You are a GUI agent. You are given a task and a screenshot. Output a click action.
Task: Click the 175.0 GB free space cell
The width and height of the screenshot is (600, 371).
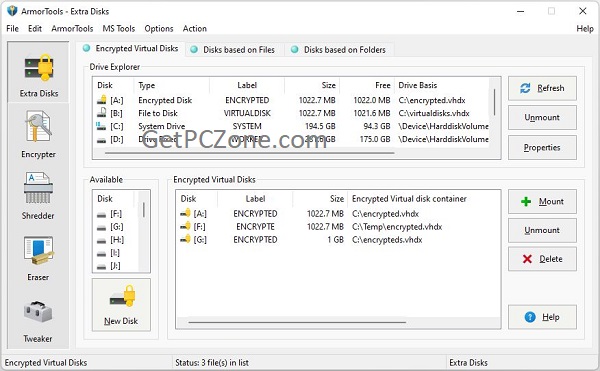(x=375, y=139)
